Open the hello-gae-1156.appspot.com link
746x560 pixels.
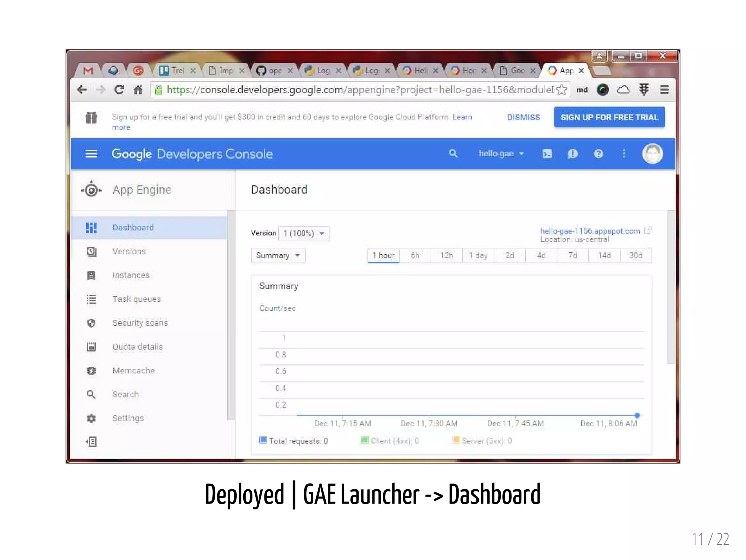pyautogui.click(x=590, y=231)
